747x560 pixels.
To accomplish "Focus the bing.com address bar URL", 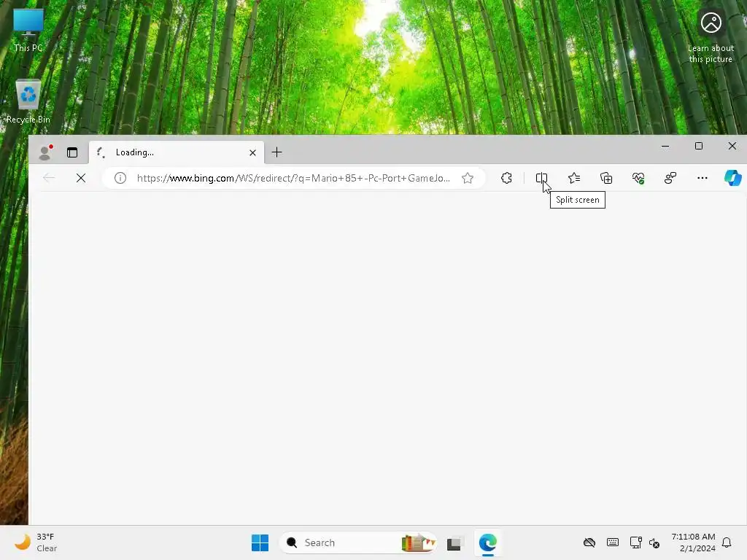I will (x=293, y=178).
